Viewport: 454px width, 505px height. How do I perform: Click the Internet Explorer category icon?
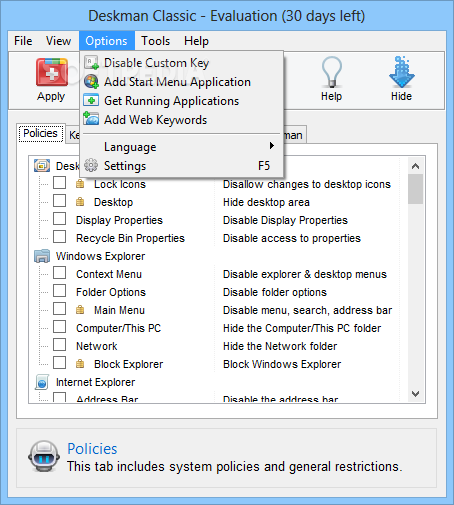[42, 382]
